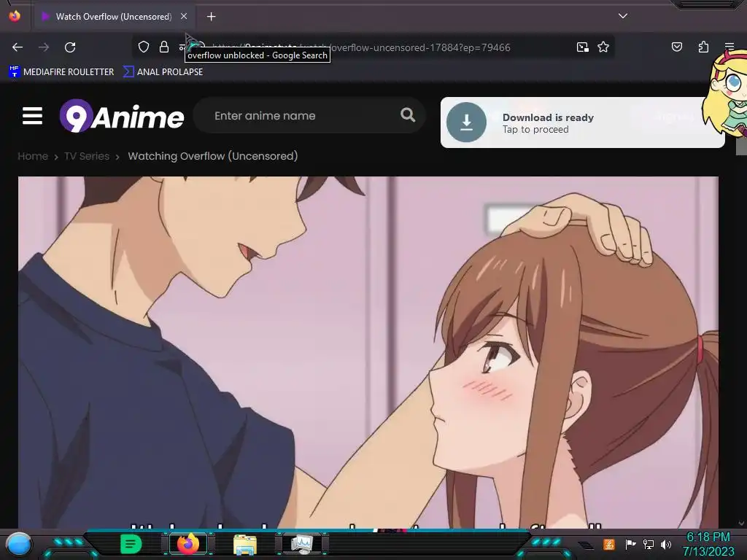
Task: Close the Watch Overflow tab
Action: 184,16
